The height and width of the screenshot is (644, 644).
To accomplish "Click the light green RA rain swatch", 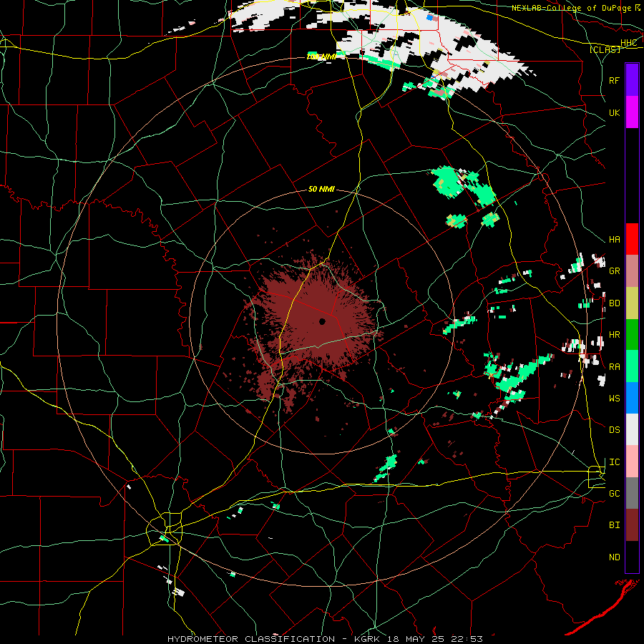I will coord(632,366).
